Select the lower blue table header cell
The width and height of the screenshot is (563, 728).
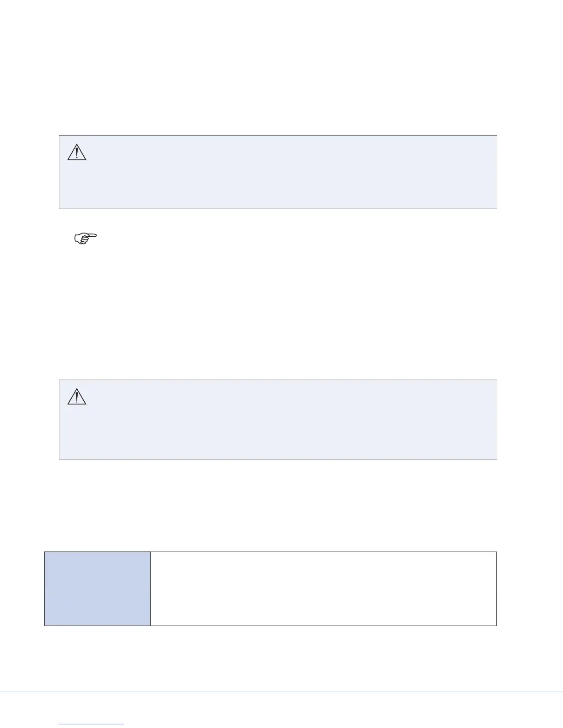tap(98, 607)
